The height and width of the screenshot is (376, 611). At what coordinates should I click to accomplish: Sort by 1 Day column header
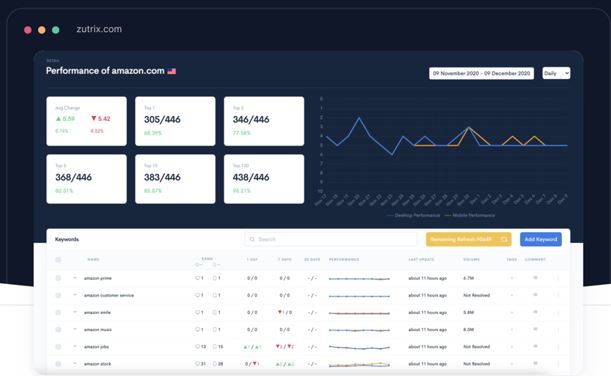coord(252,259)
